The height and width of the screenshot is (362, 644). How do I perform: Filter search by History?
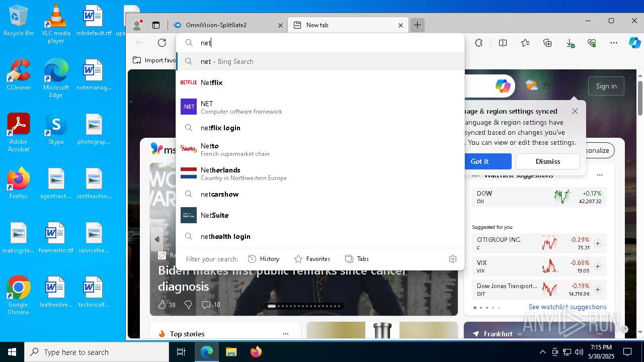click(264, 259)
